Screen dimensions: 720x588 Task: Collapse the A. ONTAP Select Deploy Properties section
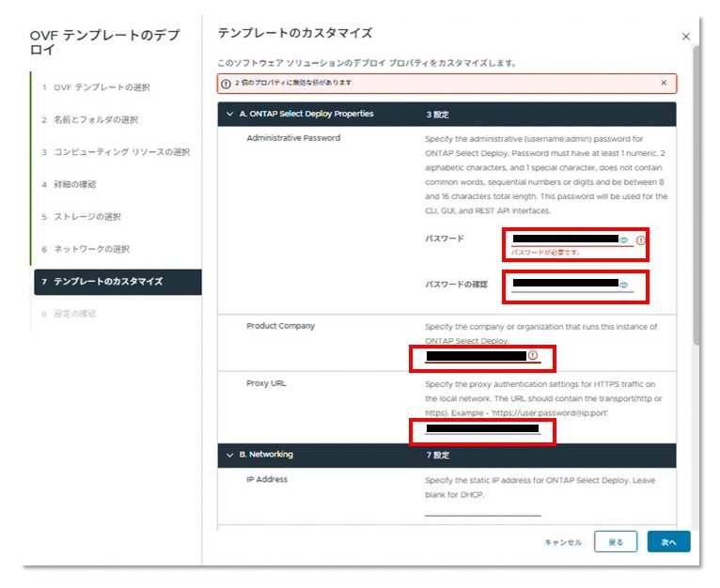pos(229,115)
